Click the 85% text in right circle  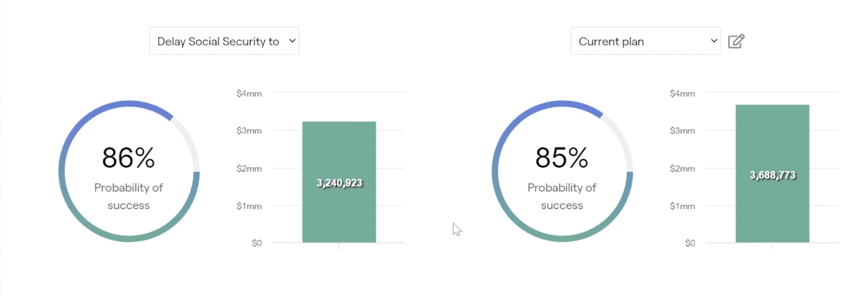click(x=562, y=158)
